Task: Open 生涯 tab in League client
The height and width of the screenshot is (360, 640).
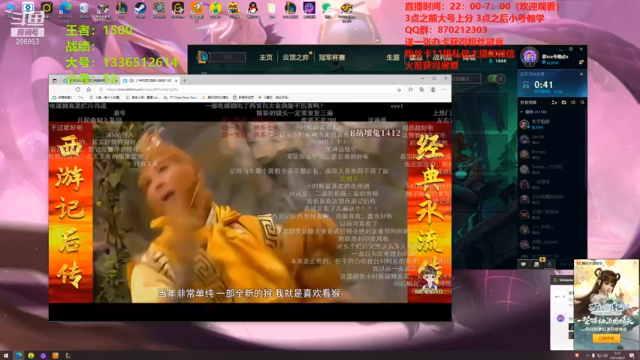Action: click(x=393, y=58)
